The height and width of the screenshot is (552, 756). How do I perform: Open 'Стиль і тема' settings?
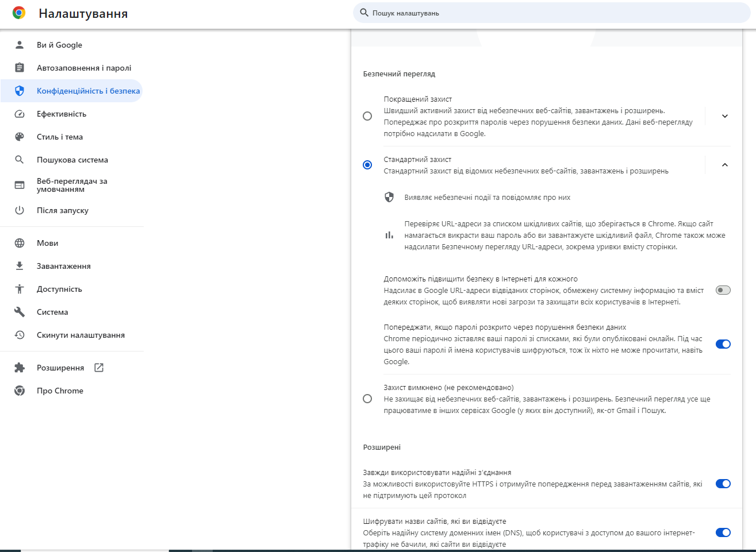tap(60, 137)
